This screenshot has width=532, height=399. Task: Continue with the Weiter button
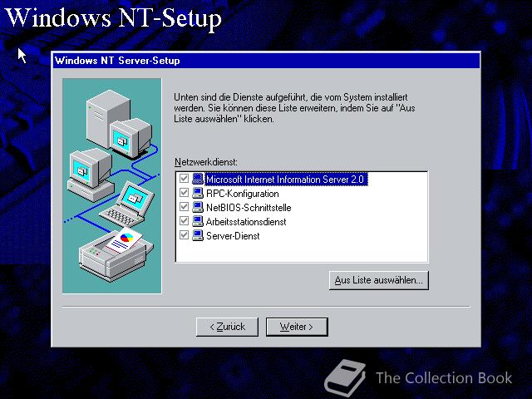coord(297,327)
